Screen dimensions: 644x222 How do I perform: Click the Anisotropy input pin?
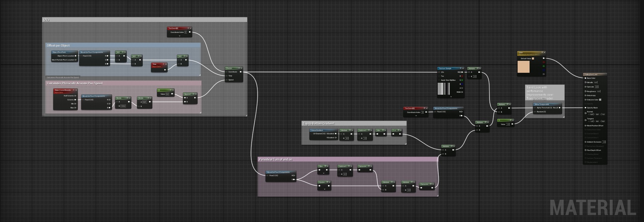585,95
